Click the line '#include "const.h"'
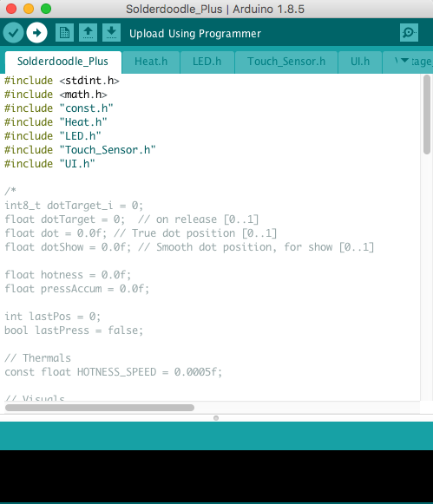 tap(59, 108)
